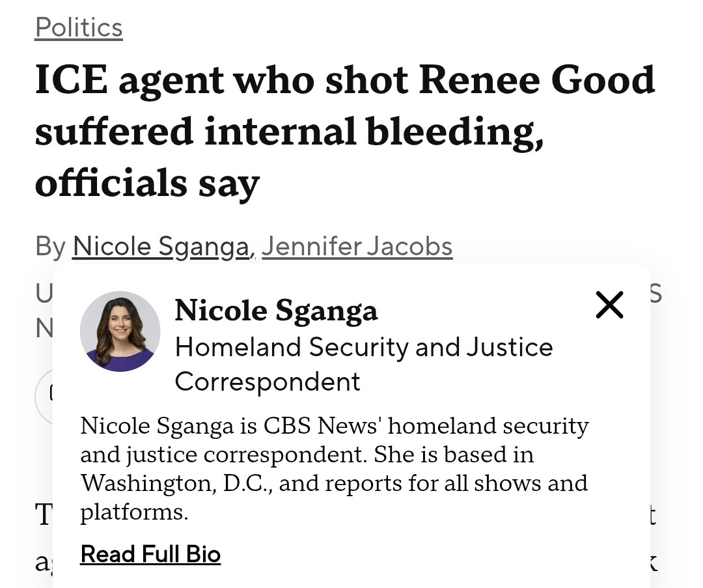Click the partially hidden round button beside popup
This screenshot has width=703, height=588.
click(x=44, y=397)
